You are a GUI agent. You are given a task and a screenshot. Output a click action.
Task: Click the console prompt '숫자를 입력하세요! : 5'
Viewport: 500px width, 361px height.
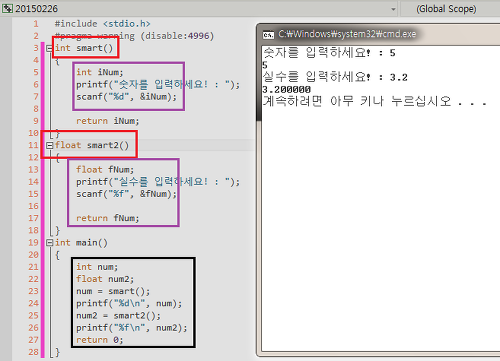(x=329, y=53)
